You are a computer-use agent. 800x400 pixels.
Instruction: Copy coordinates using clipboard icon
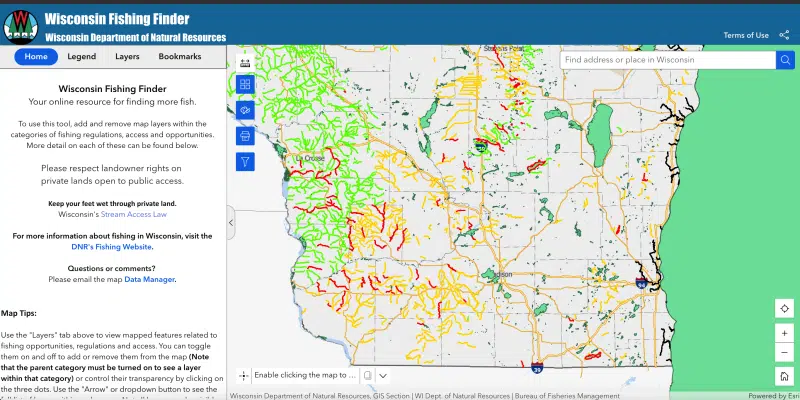click(x=367, y=376)
